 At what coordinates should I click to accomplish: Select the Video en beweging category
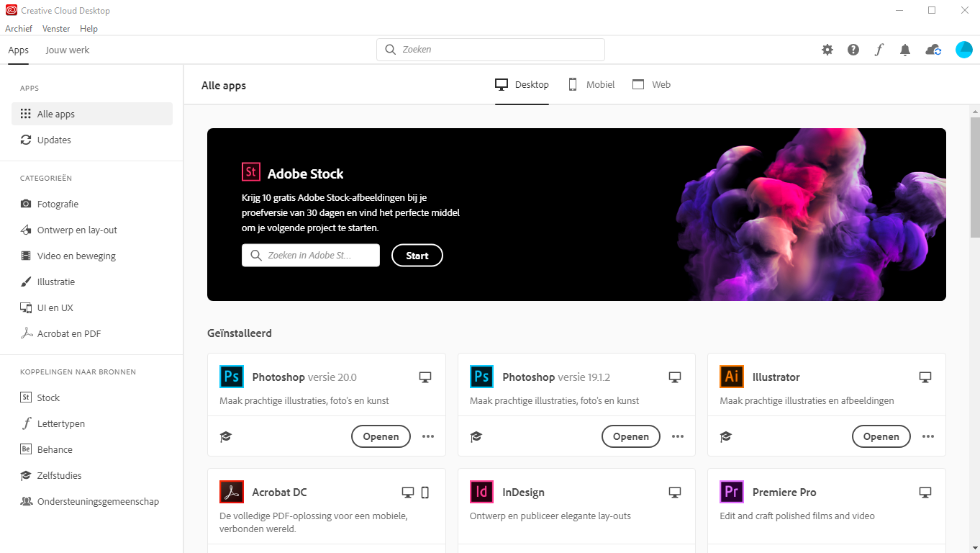point(76,256)
